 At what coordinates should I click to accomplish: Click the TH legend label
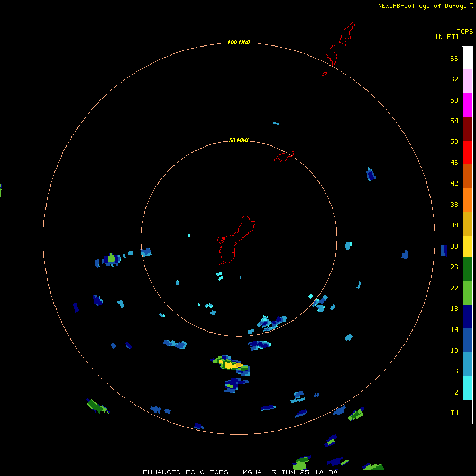coord(454,413)
